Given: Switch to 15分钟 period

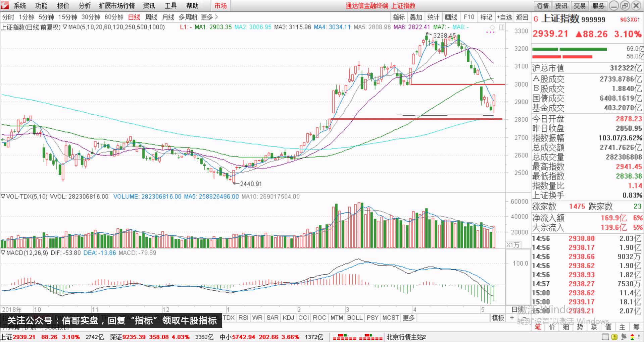Looking at the screenshot, I should click(67, 17).
